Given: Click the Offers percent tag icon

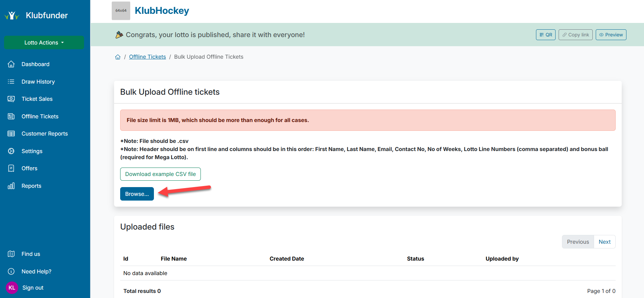Looking at the screenshot, I should [x=11, y=168].
